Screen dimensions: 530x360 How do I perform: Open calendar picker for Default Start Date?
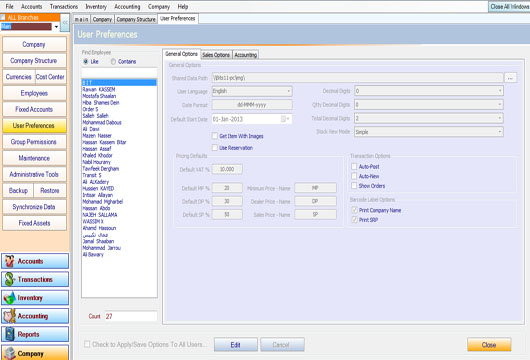pos(285,119)
